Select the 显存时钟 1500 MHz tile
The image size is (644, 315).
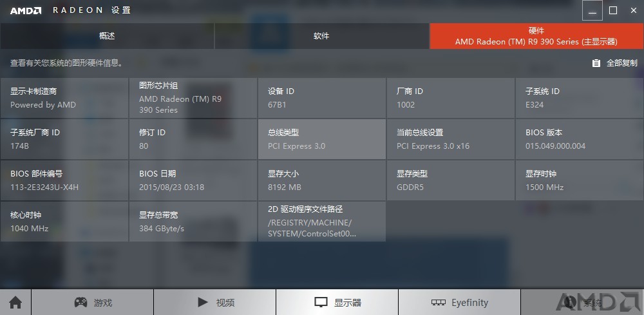580,180
